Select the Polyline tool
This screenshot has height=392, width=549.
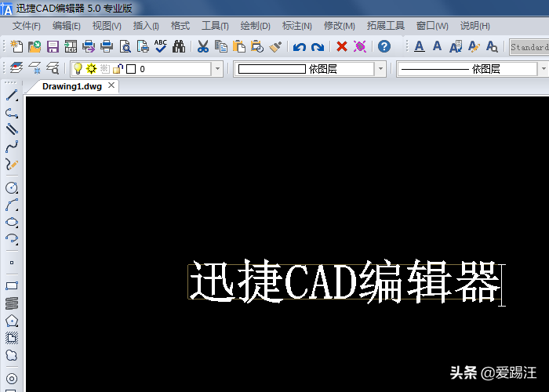coord(12,113)
